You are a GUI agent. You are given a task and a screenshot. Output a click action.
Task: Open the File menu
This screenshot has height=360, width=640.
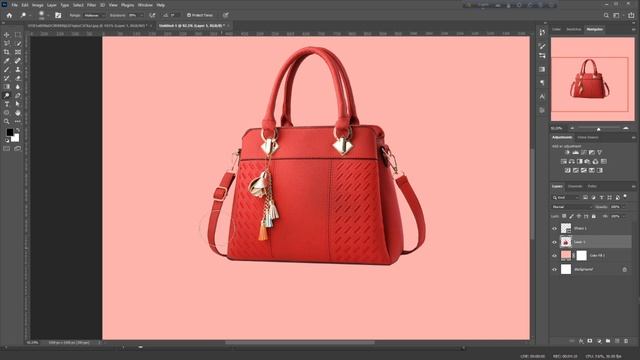pos(14,5)
